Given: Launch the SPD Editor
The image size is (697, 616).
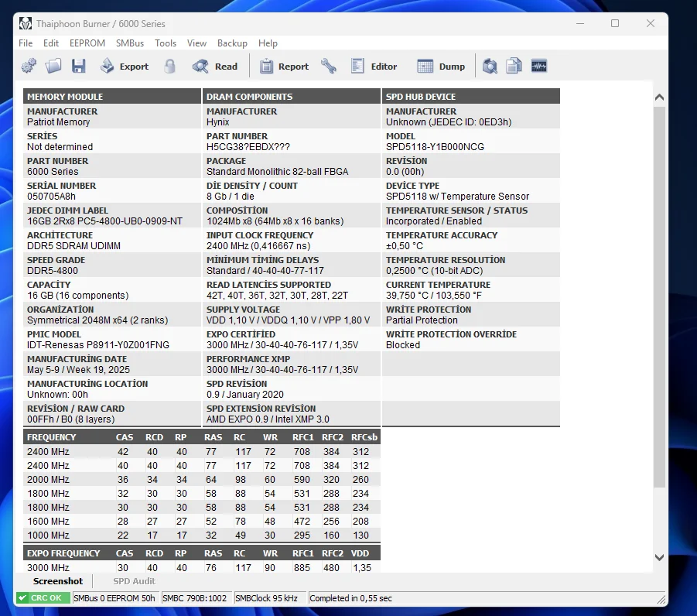Looking at the screenshot, I should tap(374, 67).
